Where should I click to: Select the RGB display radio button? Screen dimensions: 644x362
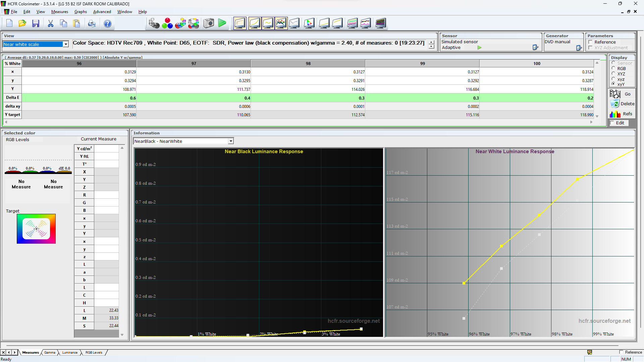pos(613,68)
